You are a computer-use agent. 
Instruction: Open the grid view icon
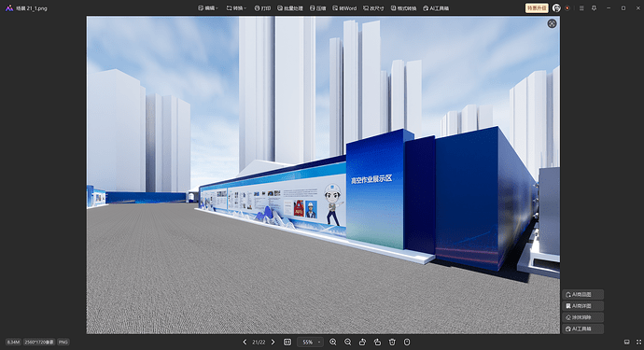click(638, 342)
